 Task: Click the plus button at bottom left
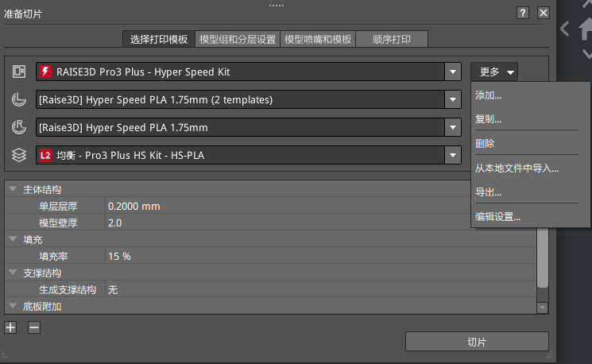tap(10, 327)
